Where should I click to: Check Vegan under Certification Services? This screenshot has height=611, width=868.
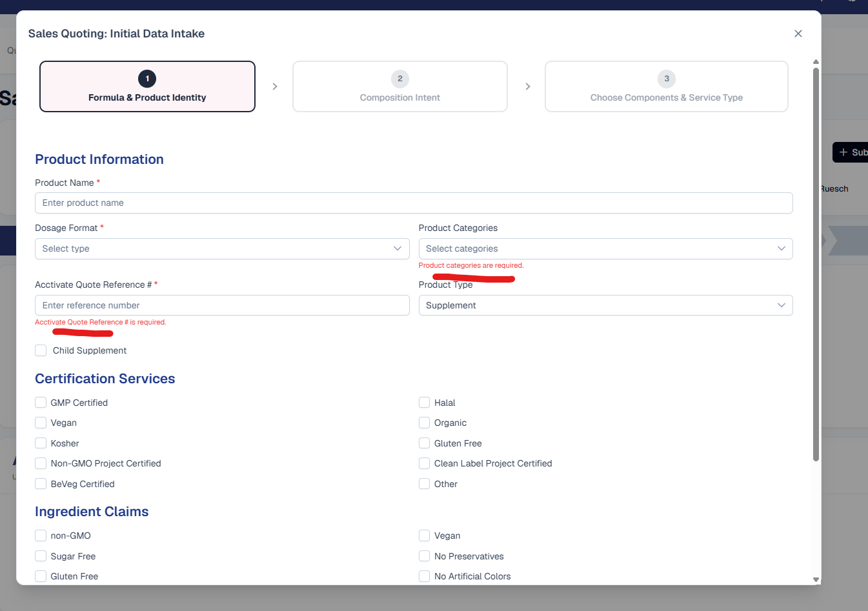pos(41,423)
